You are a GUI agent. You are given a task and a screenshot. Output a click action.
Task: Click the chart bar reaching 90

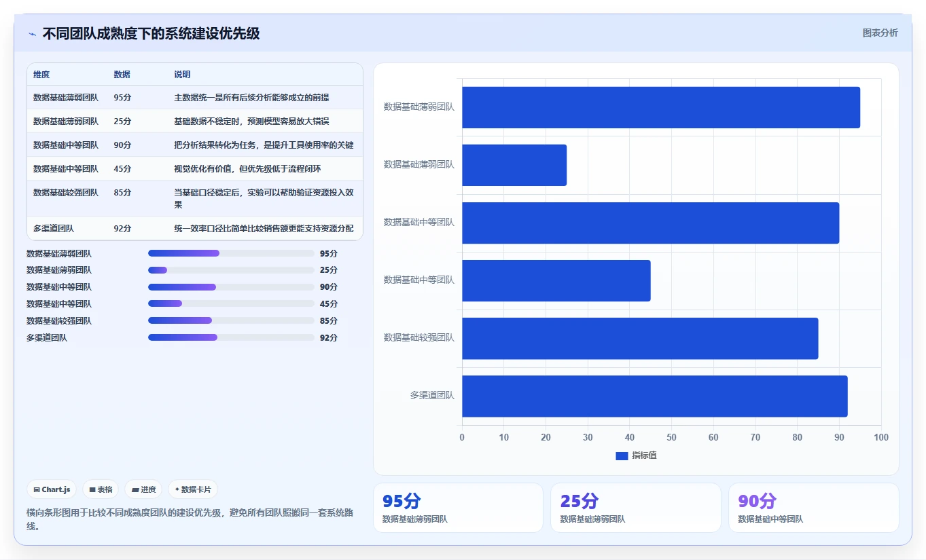651,223
